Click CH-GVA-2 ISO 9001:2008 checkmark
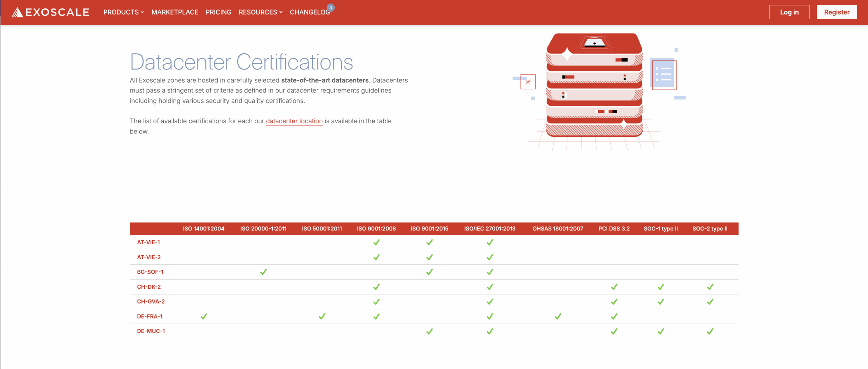Image resolution: width=868 pixels, height=369 pixels. click(x=376, y=302)
